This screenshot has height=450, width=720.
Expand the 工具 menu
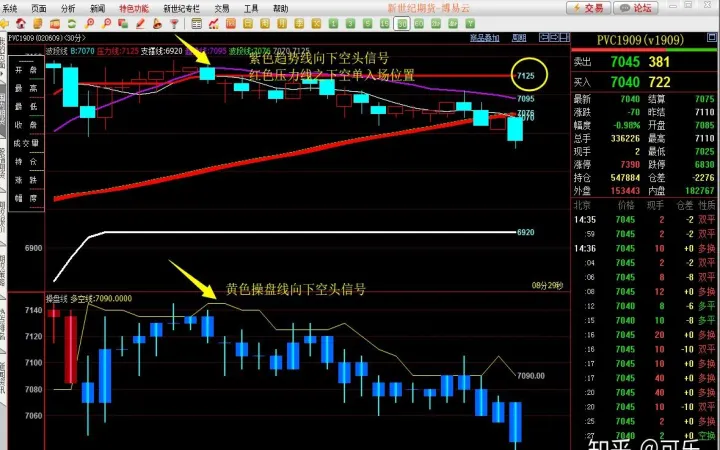click(251, 7)
